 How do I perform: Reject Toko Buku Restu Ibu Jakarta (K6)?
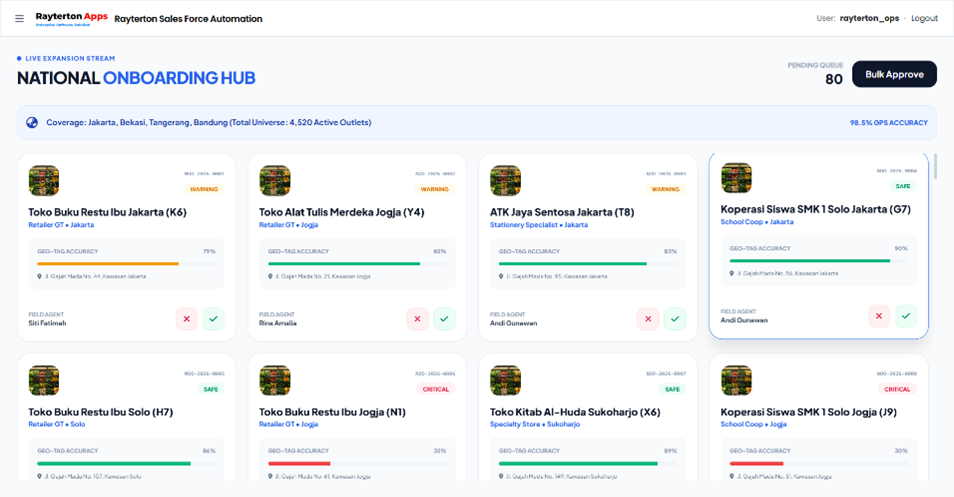(x=187, y=319)
